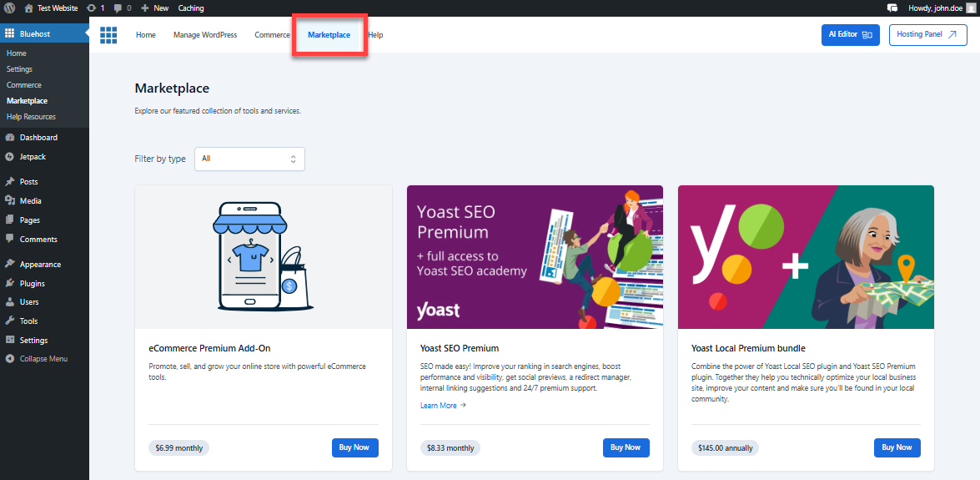Click the Yoast SEO Premium banner image

click(x=535, y=256)
